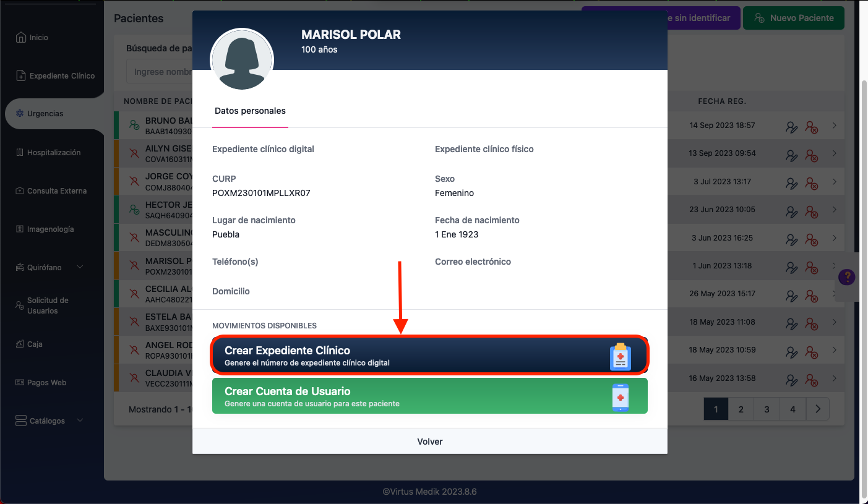This screenshot has width=868, height=504.
Task: Click verified status icon beside BRUNO
Action: point(134,126)
